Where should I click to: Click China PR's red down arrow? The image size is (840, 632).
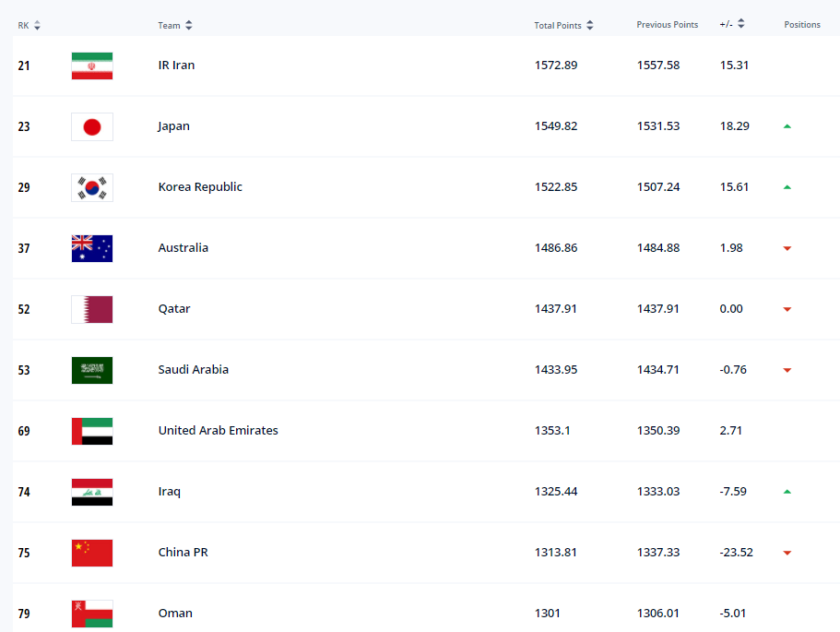(x=787, y=553)
